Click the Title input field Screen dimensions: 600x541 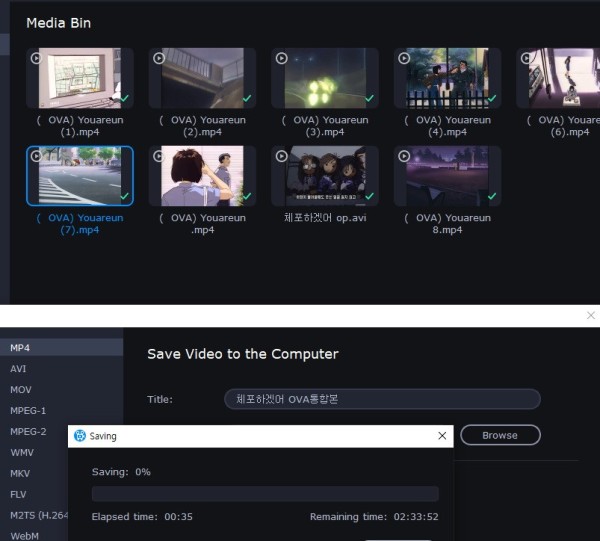[x=382, y=399]
